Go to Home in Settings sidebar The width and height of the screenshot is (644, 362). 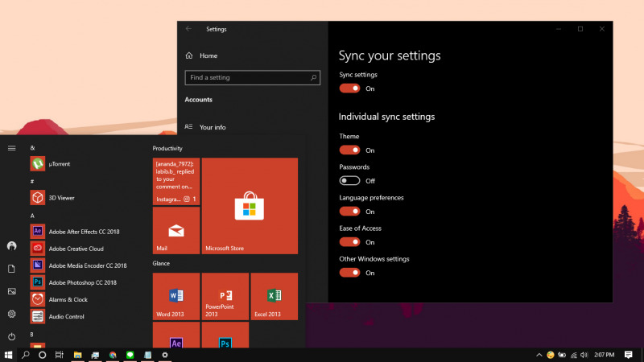pyautogui.click(x=208, y=56)
